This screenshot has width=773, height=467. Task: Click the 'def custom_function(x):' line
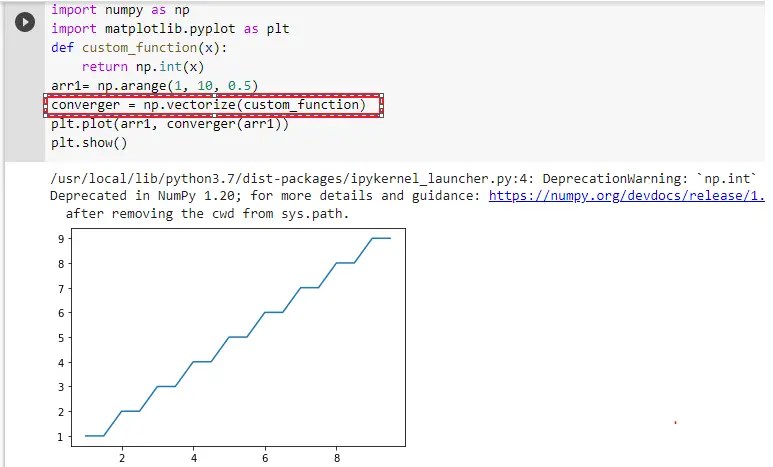pyautogui.click(x=139, y=48)
